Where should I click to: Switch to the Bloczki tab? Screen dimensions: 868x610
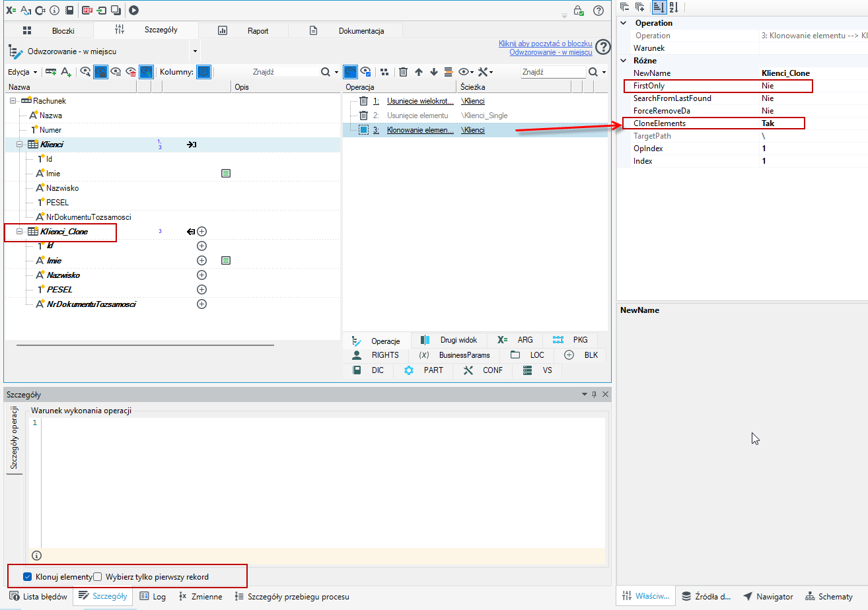(x=49, y=30)
